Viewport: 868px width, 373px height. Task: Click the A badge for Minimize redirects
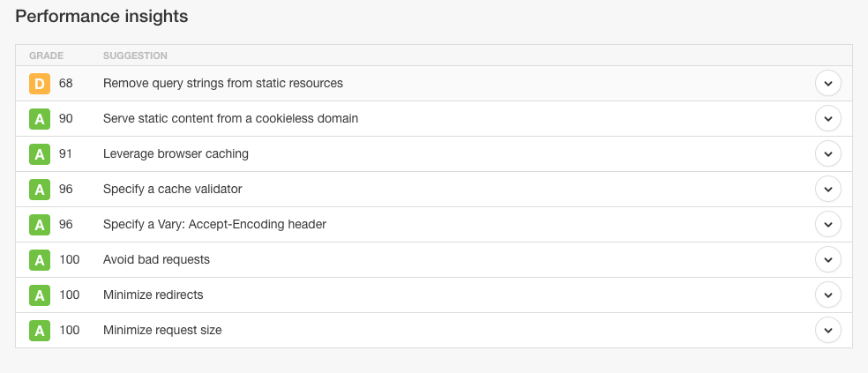tap(40, 295)
